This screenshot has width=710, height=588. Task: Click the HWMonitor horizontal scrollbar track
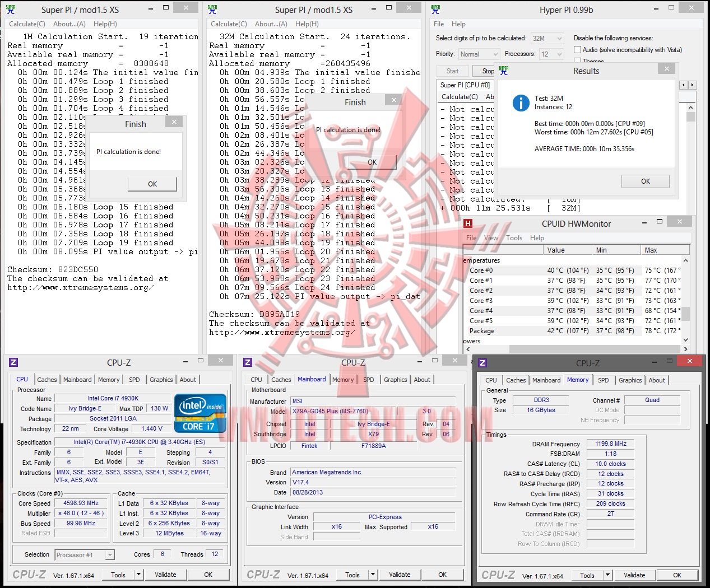click(x=577, y=349)
